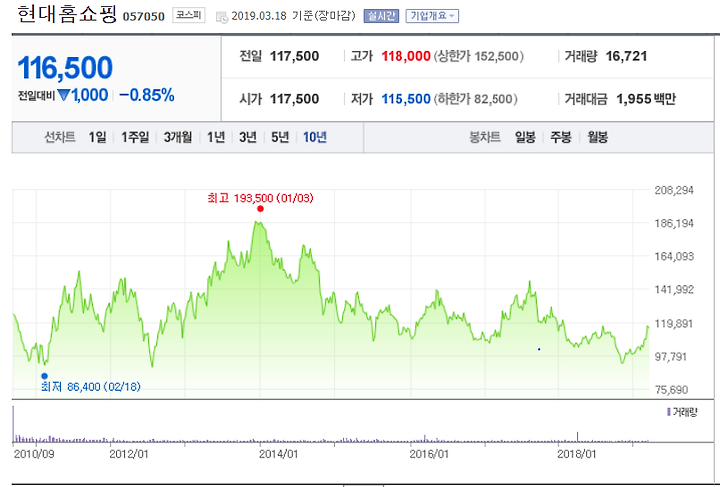Viewport: 720px width, 487px height.
Task: Click the 상한가 152,500 text
Action: click(478, 56)
